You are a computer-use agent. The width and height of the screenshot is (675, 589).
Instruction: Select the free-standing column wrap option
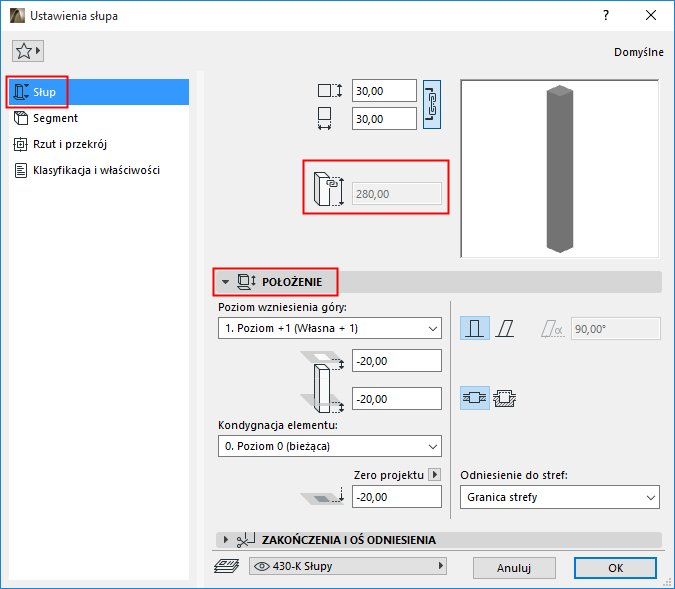tap(474, 398)
